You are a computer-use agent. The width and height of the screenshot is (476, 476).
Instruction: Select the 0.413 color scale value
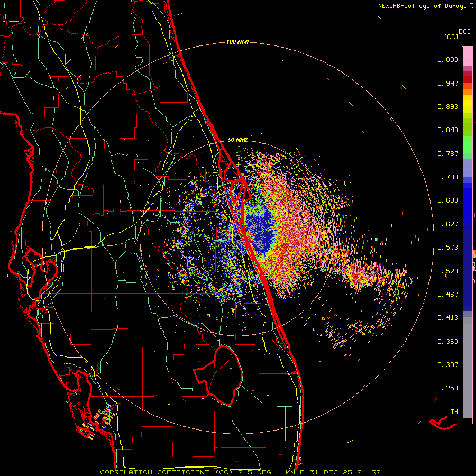tap(448, 318)
